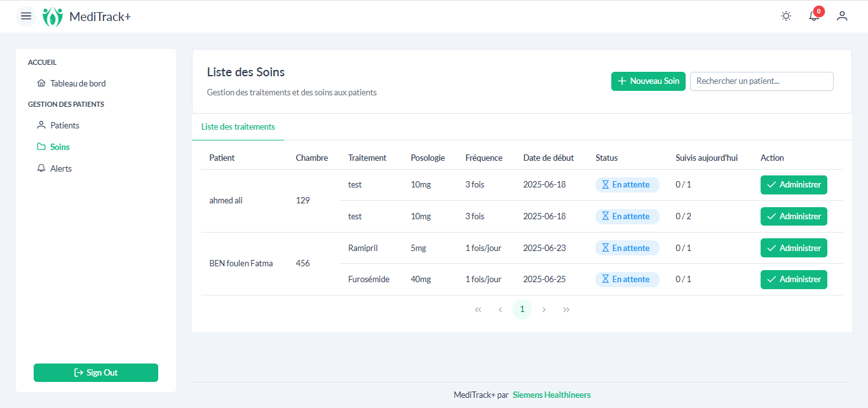Click the Posologie column header
The height and width of the screenshot is (408, 868).
click(x=428, y=158)
